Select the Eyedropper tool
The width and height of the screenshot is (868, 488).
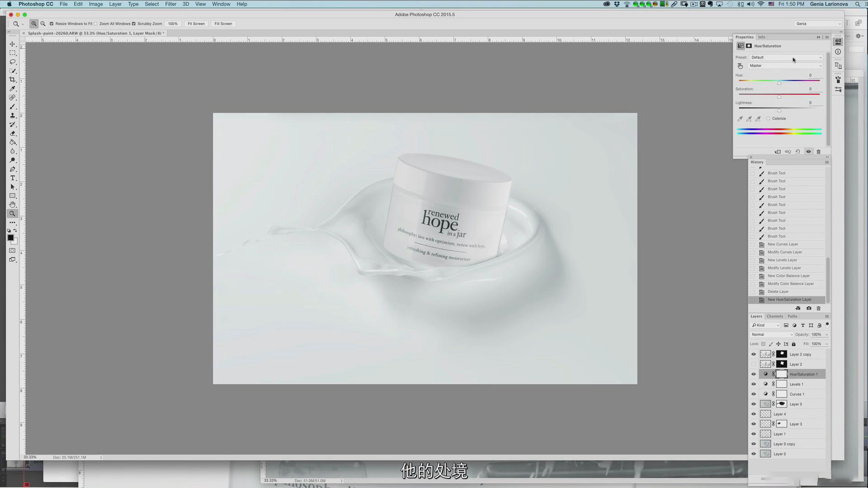13,89
